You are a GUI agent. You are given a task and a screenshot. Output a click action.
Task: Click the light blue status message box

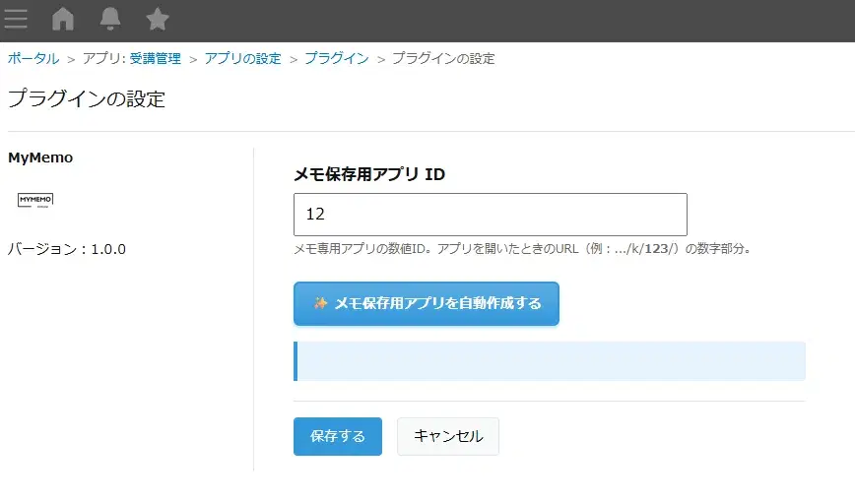550,361
